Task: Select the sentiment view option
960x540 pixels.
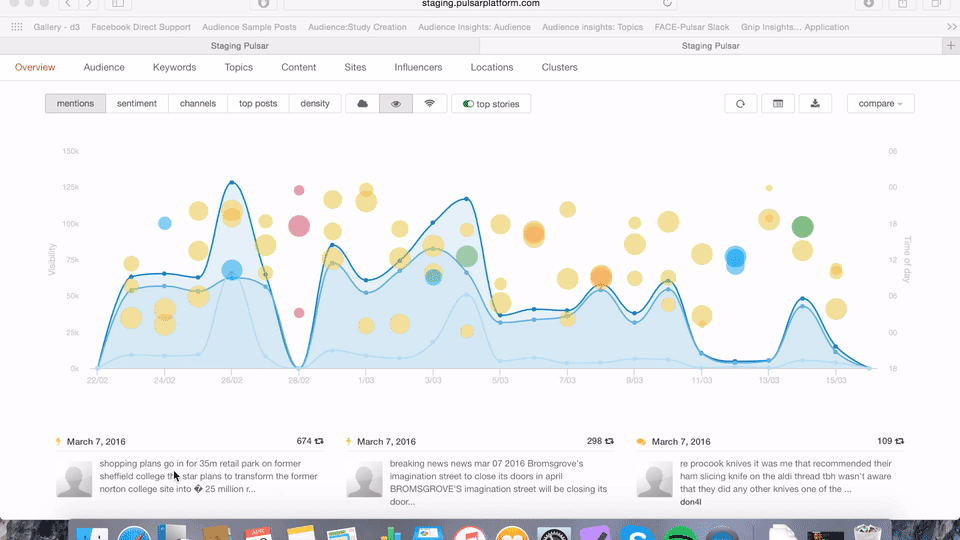Action: 137,104
